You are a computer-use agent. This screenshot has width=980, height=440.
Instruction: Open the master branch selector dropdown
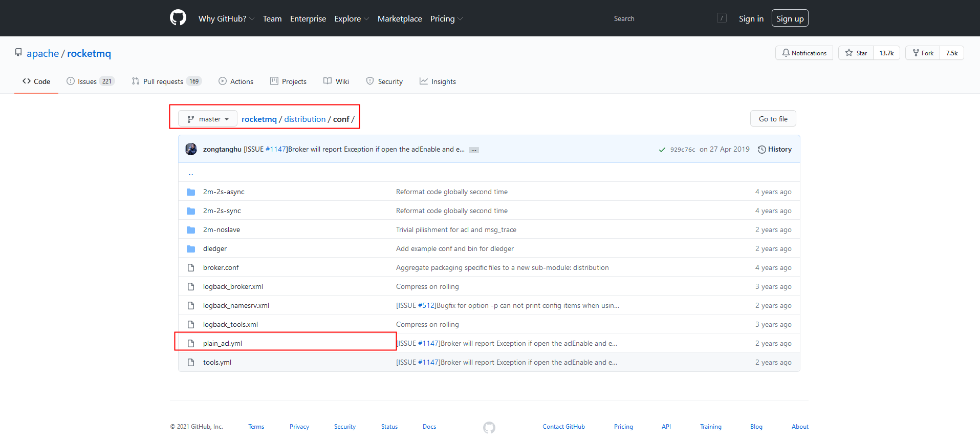coord(208,119)
